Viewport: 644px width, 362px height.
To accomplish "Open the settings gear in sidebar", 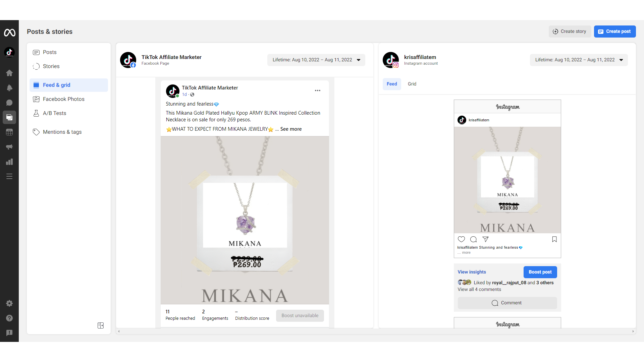I will click(9, 303).
